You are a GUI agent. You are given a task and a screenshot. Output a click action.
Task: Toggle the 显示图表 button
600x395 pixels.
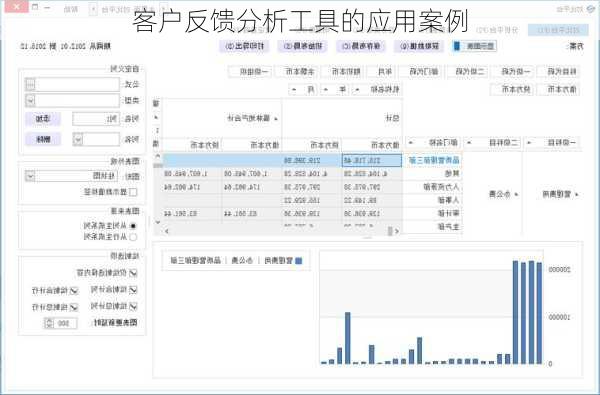[x=474, y=46]
